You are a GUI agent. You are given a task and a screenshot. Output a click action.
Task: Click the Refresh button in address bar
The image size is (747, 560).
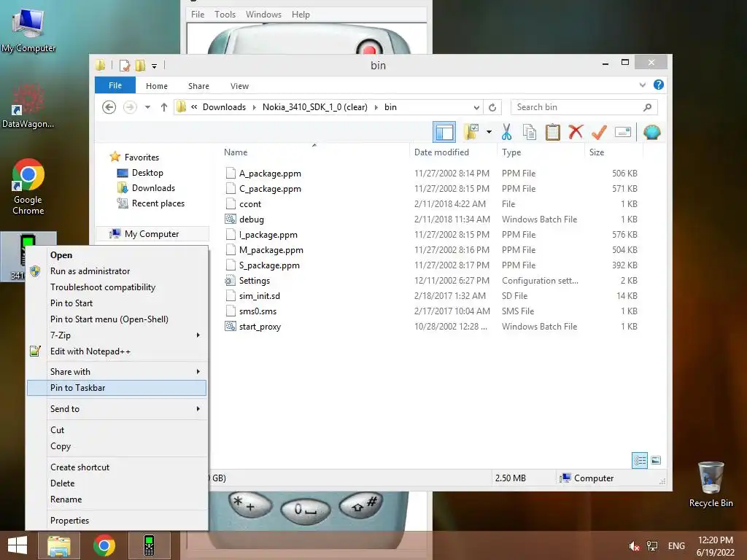tap(492, 107)
